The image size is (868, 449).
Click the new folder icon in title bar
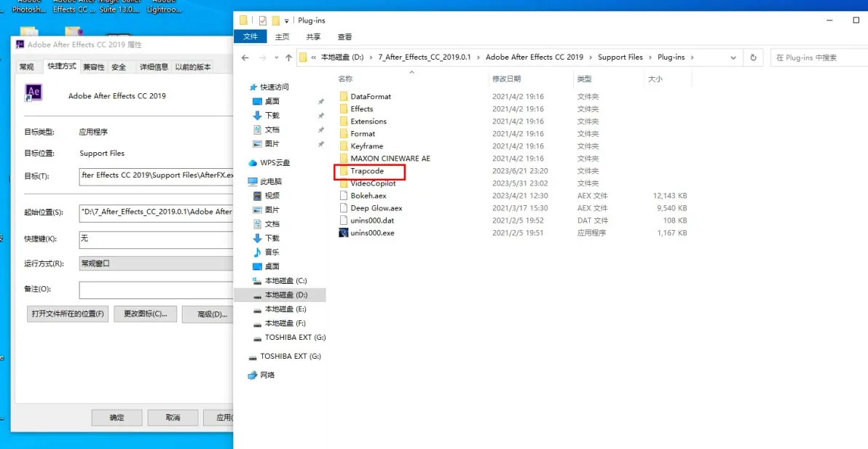276,20
